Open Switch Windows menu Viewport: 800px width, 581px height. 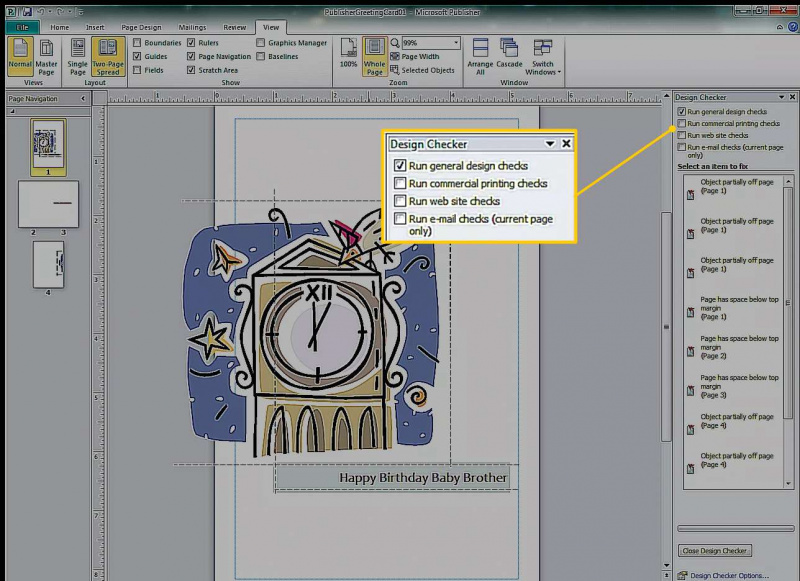pos(543,56)
